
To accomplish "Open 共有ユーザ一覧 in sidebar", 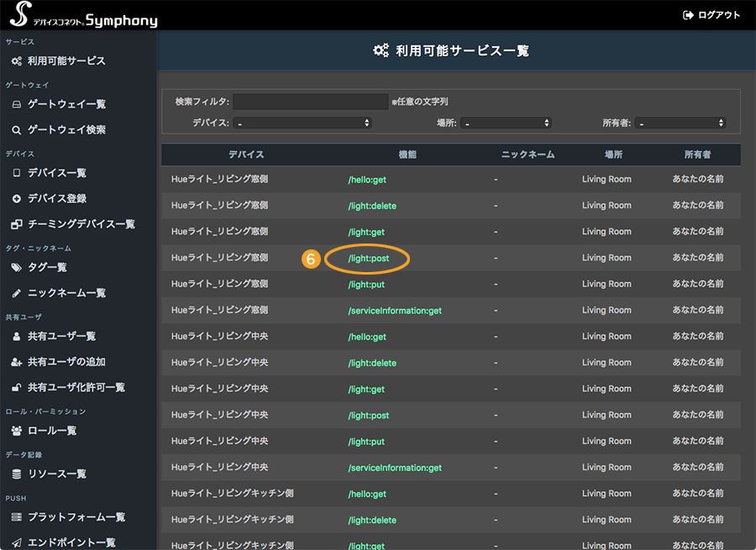I will point(61,337).
